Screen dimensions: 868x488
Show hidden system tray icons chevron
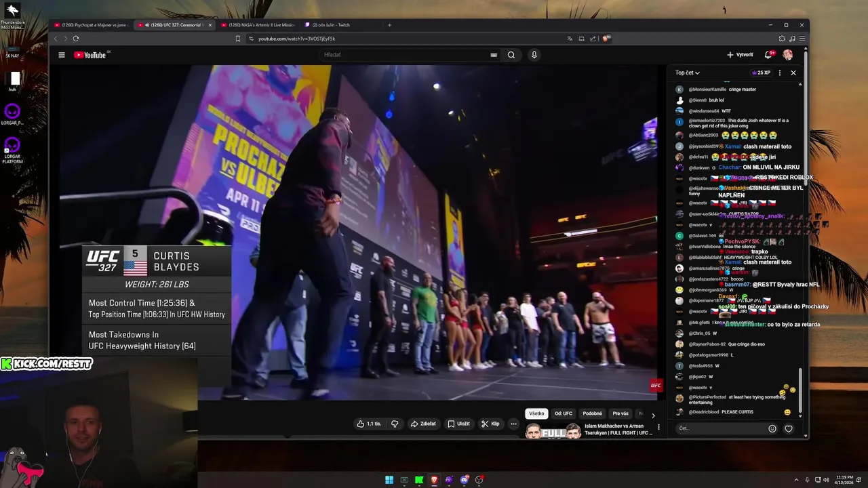[797, 480]
